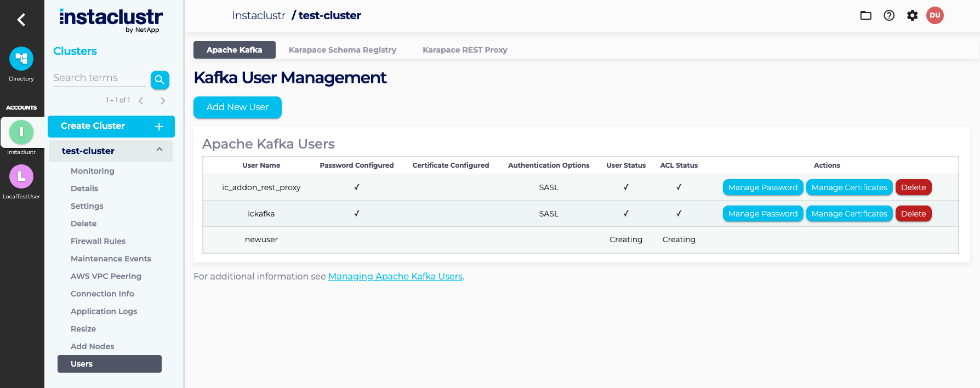Screen dimensions: 980x388
Task: Manage Password for ic_addon_rest_proxy user
Action: 762,187
